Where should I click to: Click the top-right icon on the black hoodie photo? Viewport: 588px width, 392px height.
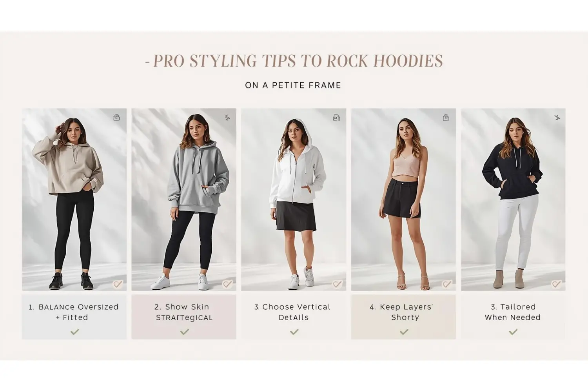[x=557, y=118]
